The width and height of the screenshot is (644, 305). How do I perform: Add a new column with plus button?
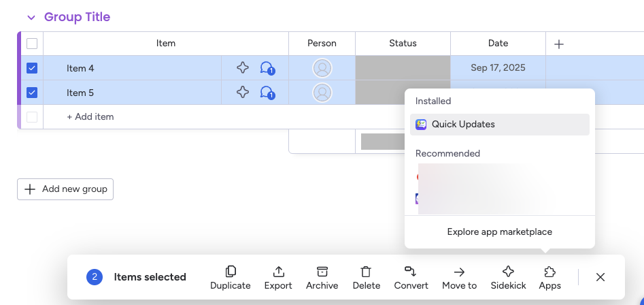[x=559, y=44]
